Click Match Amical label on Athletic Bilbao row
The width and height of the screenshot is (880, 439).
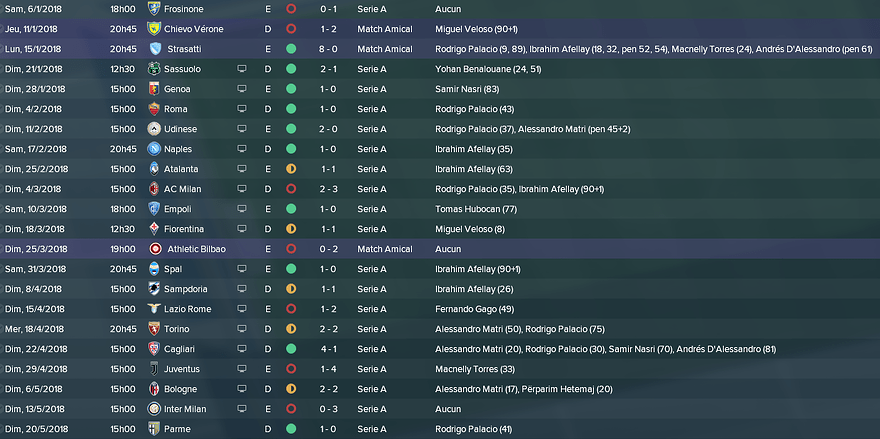point(384,249)
